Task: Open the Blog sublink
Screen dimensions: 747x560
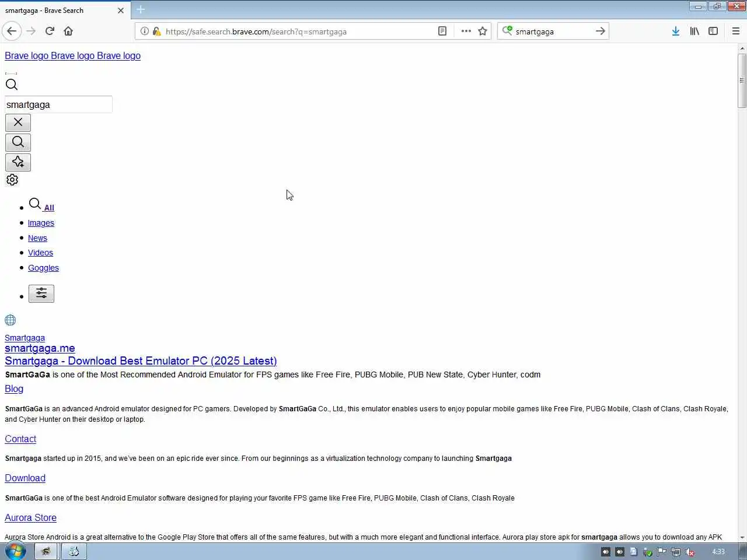Action: [x=14, y=389]
